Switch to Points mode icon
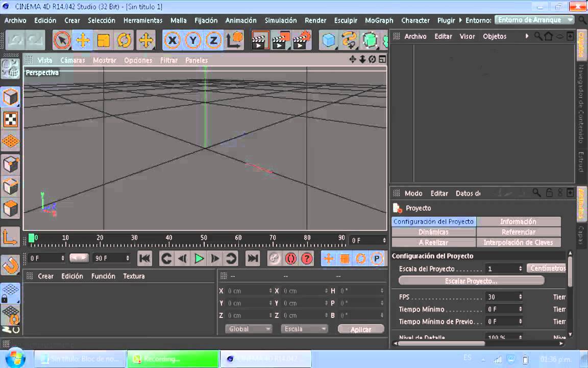The image size is (588, 368). pos(11,164)
